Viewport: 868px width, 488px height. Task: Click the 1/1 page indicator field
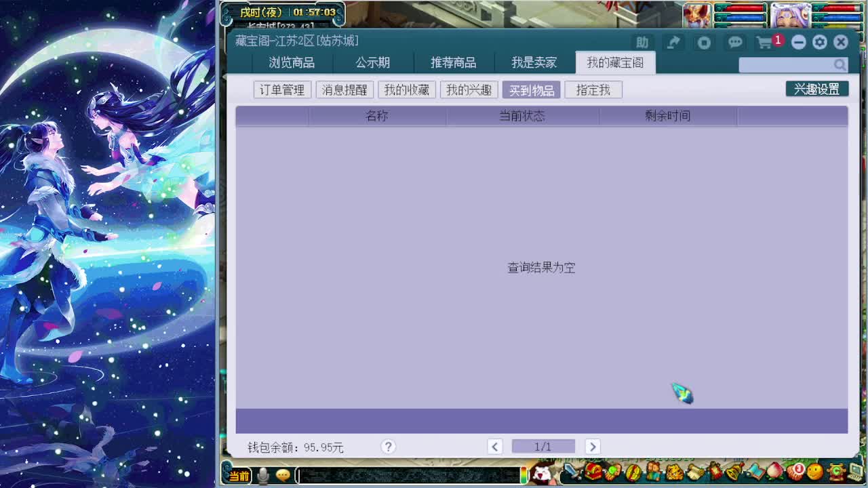[543, 446]
